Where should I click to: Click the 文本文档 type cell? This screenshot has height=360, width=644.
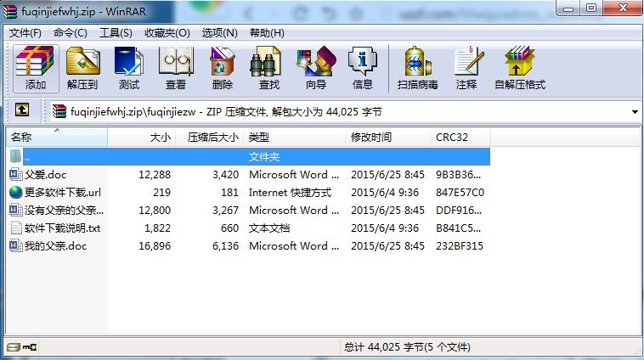(x=269, y=228)
